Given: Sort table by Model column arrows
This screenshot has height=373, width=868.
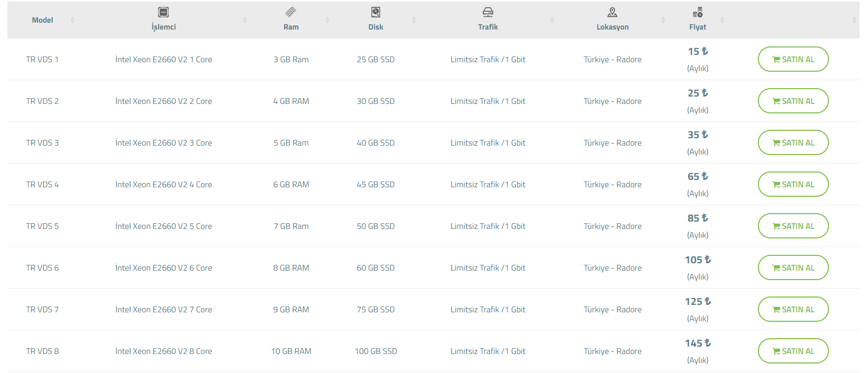Looking at the screenshot, I should (72, 20).
